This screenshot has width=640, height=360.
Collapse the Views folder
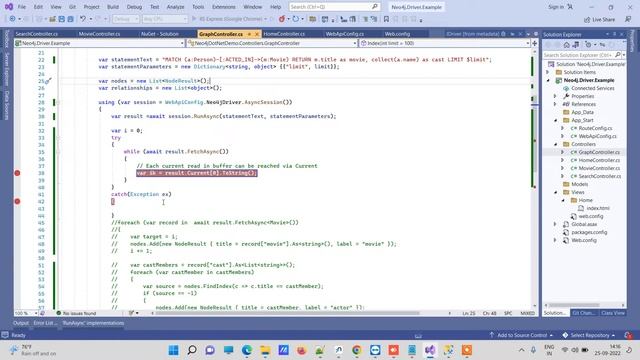coord(556,192)
